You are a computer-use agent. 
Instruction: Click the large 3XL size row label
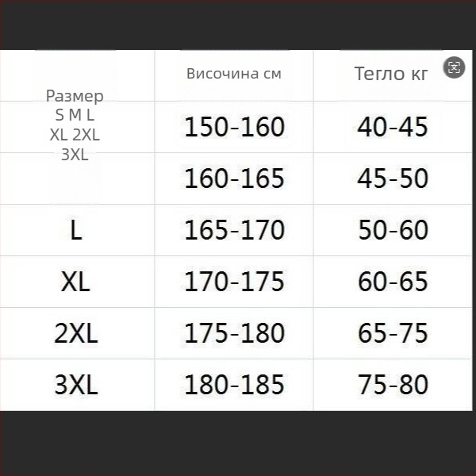75,386
